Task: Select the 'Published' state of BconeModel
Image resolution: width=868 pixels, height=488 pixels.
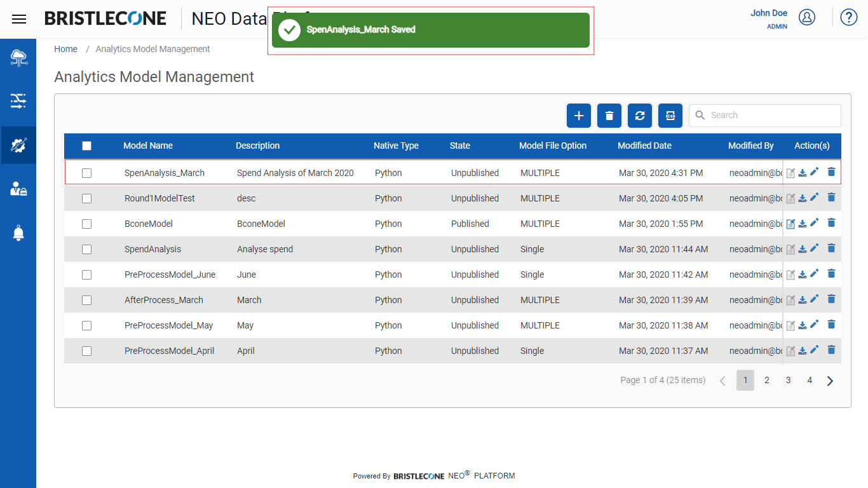Action: point(470,224)
